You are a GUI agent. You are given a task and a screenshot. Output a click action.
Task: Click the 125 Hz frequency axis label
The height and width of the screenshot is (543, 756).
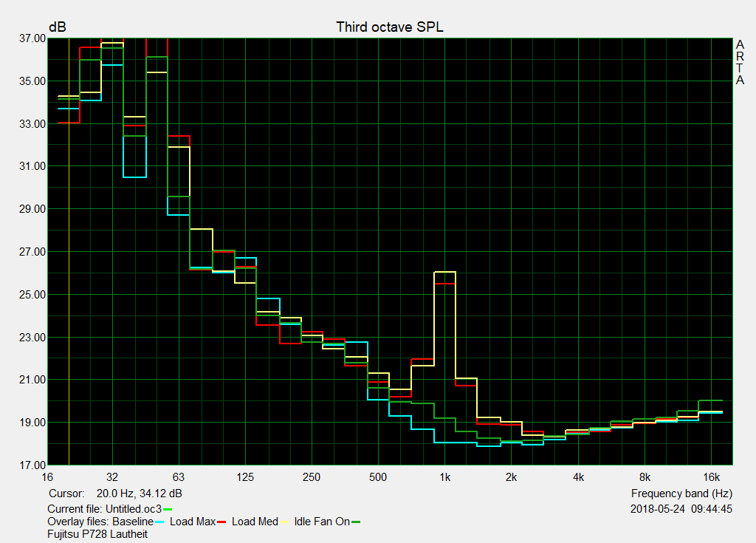point(245,477)
